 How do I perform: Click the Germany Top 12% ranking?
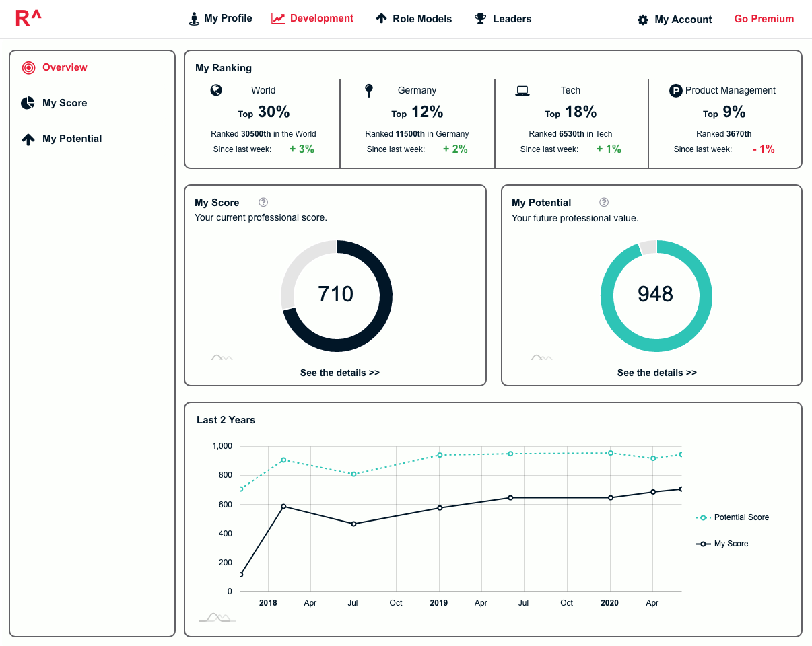(x=417, y=112)
